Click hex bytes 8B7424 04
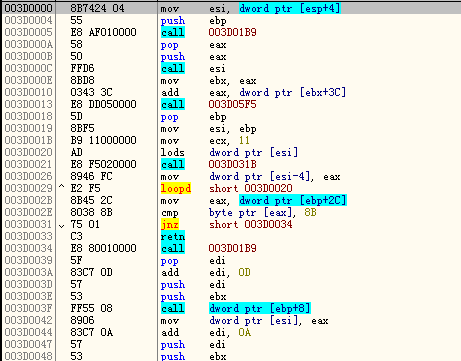Screen dimensions: 461x361 [x=97, y=8]
